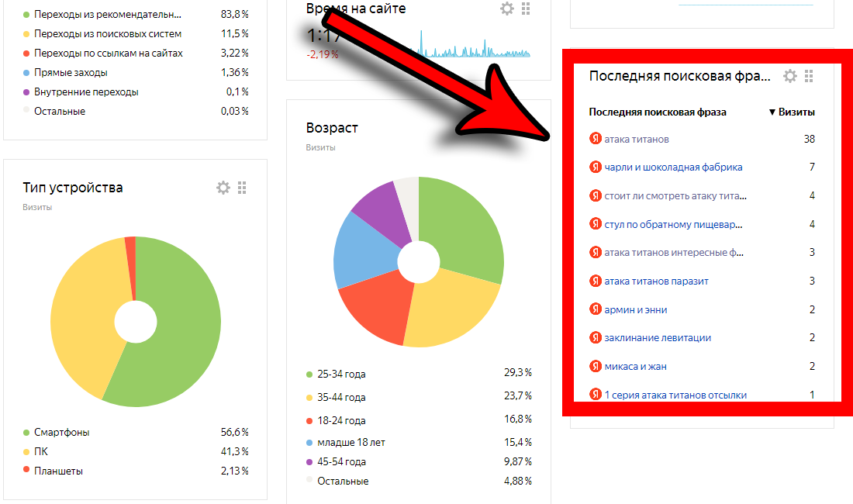Open search phrase заклинание левитации
Viewport: 853px width, 504px height.
pyautogui.click(x=658, y=337)
